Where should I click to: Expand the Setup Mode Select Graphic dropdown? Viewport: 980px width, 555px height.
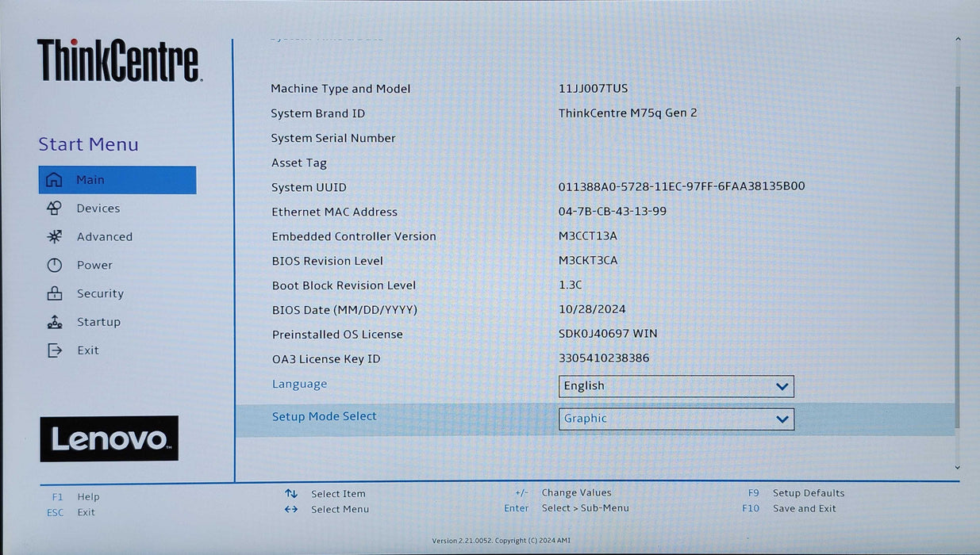[x=676, y=419]
